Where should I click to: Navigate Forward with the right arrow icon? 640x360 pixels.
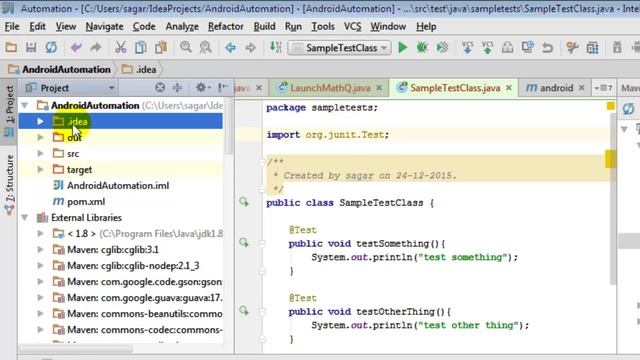pos(251,48)
